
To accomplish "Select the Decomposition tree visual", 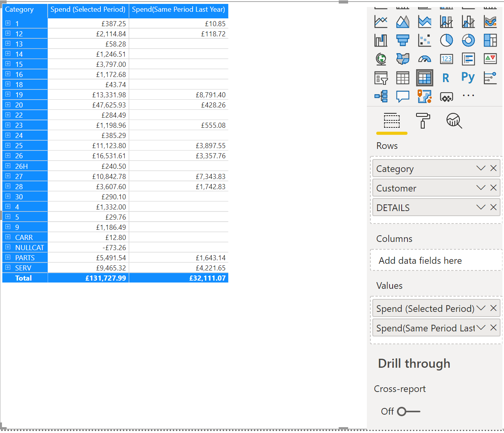I will tap(381, 96).
